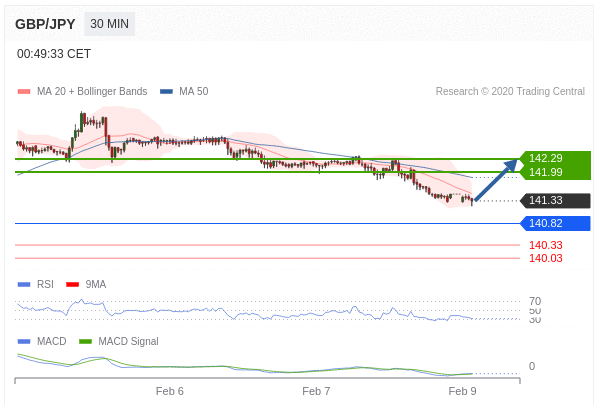Select the GBP/JPY pair title

click(45, 24)
